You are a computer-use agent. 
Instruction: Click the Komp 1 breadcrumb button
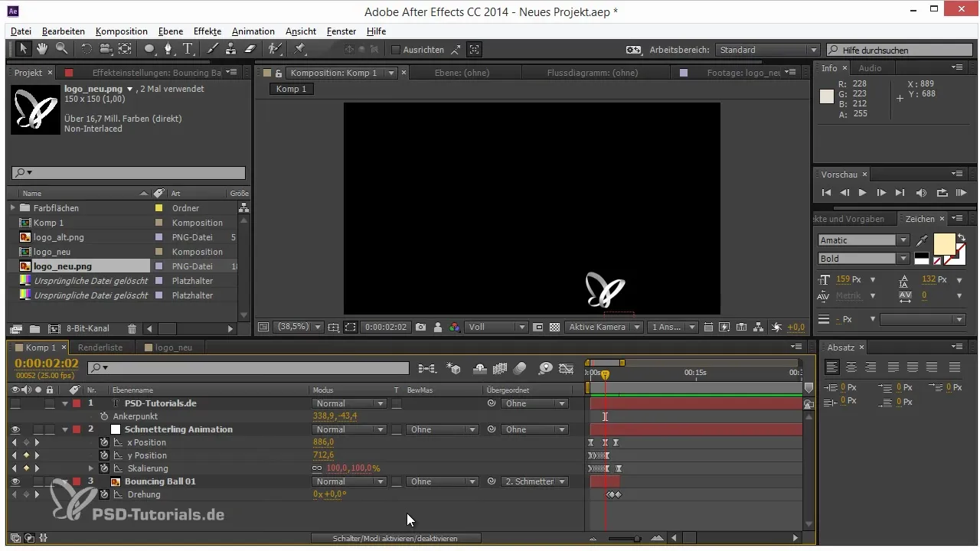[x=292, y=89]
